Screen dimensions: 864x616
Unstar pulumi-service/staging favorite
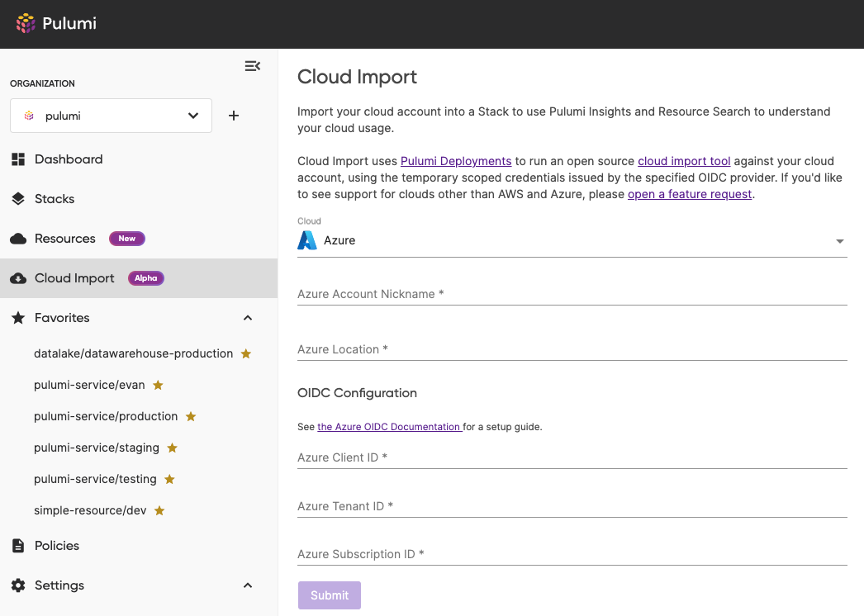point(173,448)
